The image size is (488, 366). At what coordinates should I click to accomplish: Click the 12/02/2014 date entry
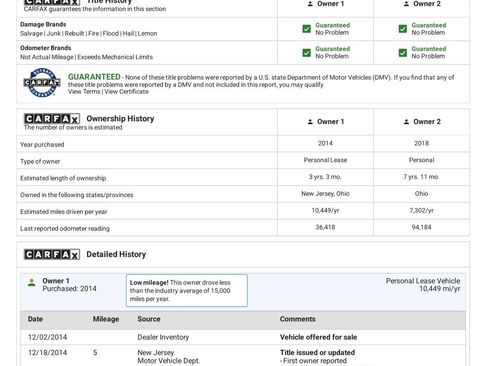point(47,337)
